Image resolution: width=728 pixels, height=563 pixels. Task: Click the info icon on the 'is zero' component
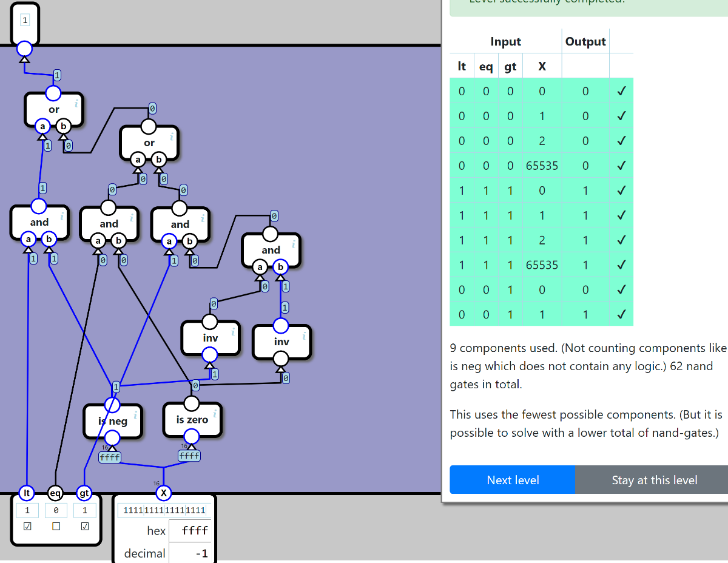[215, 413]
